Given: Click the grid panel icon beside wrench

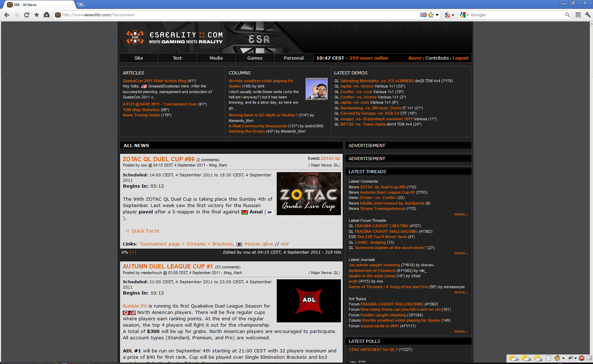Looking at the screenshot, I should point(578,15).
